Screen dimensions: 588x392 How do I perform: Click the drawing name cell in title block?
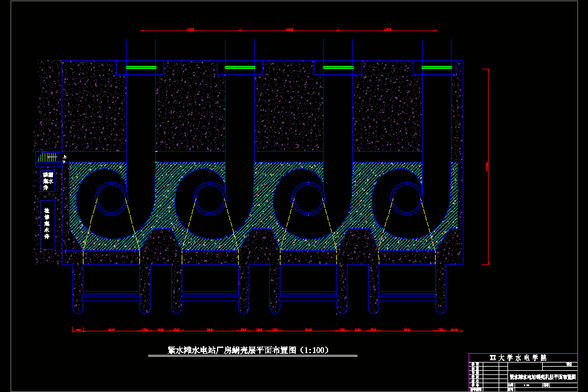pos(542,377)
